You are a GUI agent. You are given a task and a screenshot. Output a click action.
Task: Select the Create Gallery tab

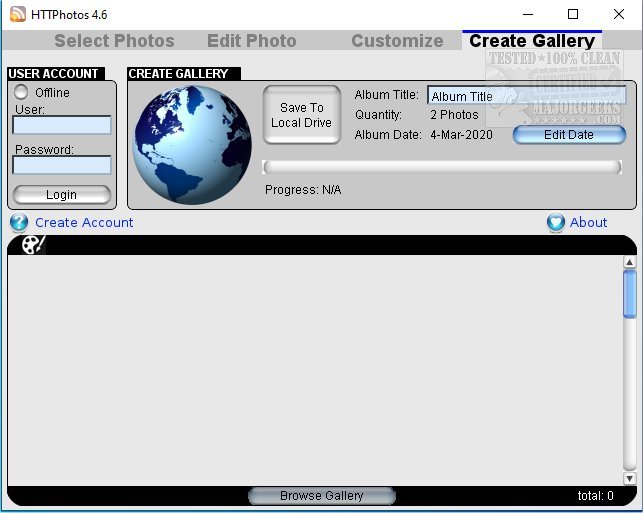531,41
